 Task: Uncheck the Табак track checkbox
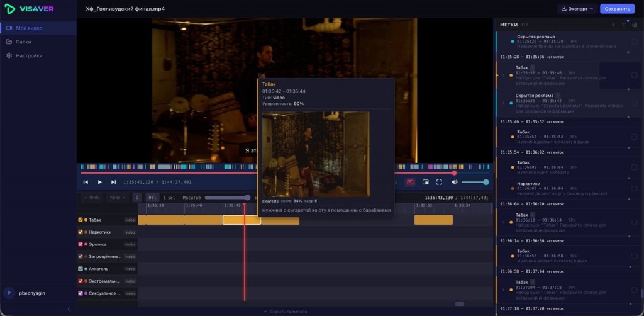coord(80,220)
